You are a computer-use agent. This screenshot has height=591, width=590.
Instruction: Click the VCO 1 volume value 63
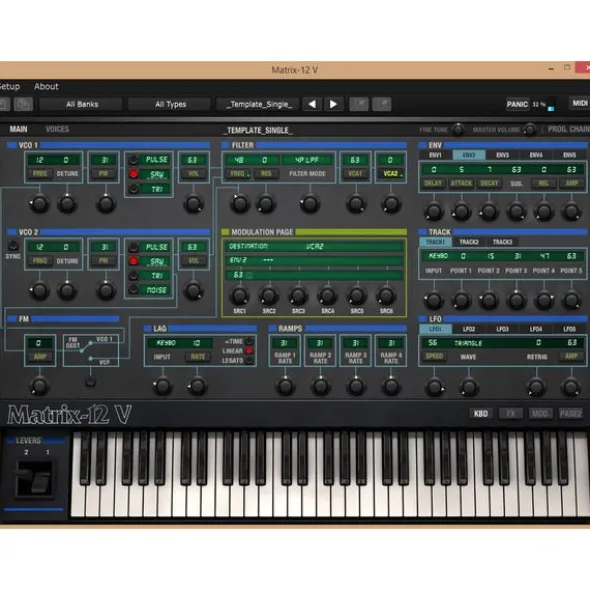click(193, 160)
